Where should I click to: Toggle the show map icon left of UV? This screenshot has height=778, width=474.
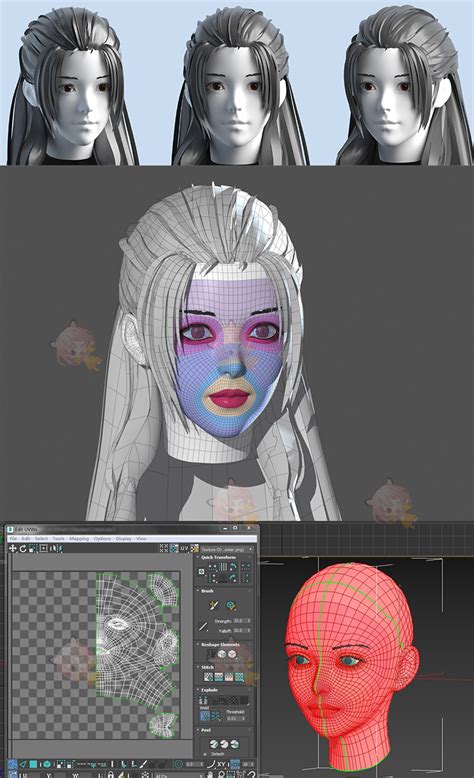(174, 548)
